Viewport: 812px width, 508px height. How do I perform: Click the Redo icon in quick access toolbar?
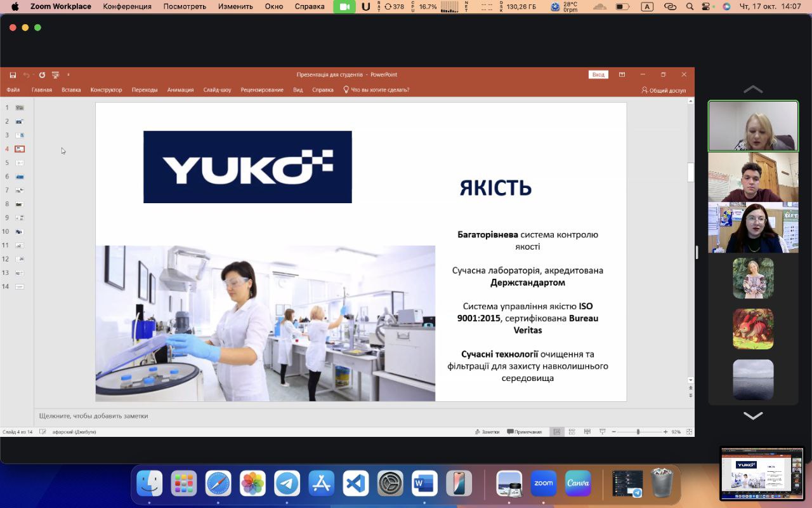click(x=42, y=75)
